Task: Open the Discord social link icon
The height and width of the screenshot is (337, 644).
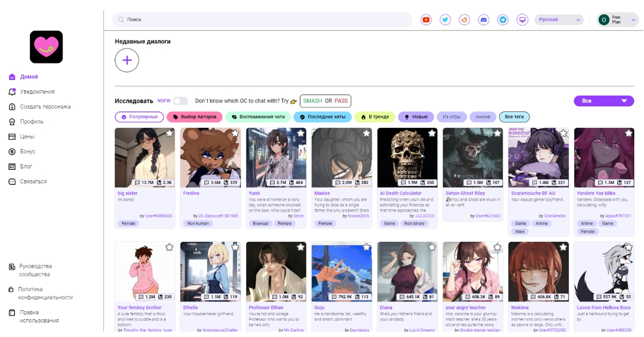Action: 484,20
